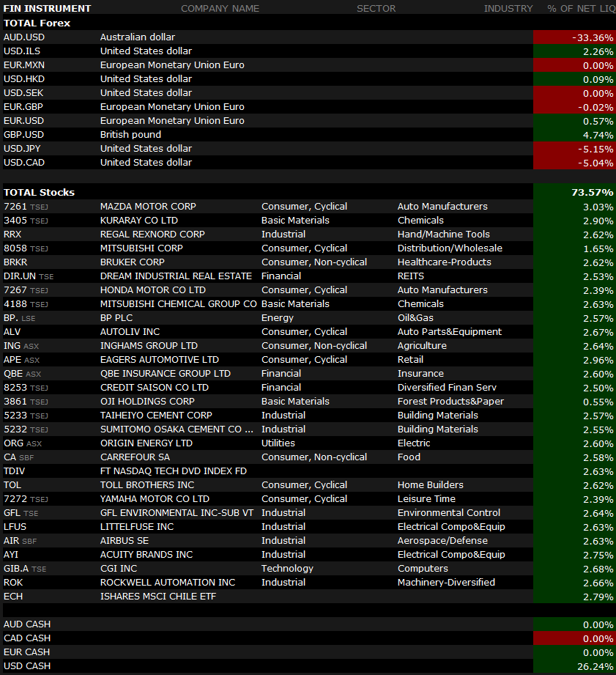The width and height of the screenshot is (616, 675).
Task: Select the TOTAL Stocks group row
Action: click(308, 193)
